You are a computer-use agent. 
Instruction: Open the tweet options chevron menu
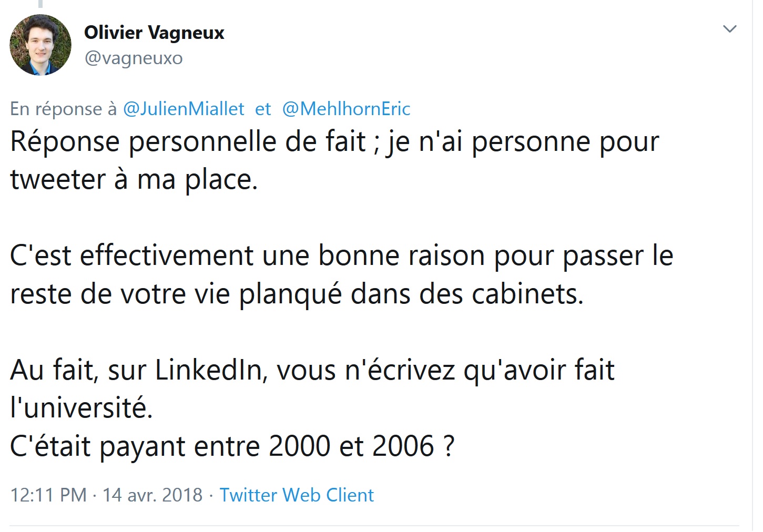pos(729,29)
